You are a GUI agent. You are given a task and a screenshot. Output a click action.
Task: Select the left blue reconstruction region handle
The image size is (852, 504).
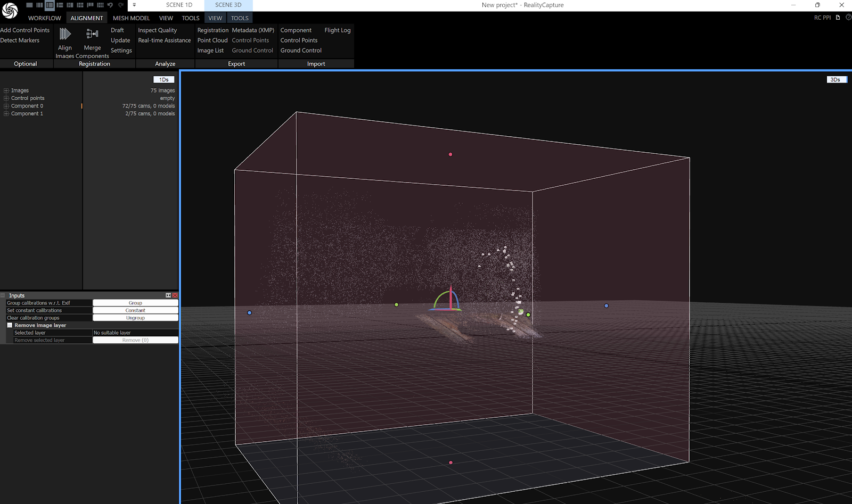tap(249, 312)
